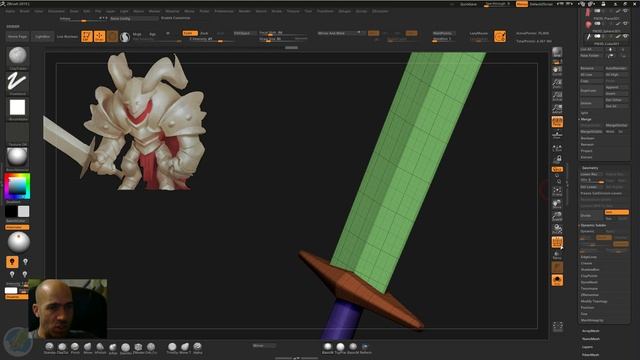Open the Document menu
Image resolution: width=640 pixels, height=360 pixels.
tap(56, 11)
